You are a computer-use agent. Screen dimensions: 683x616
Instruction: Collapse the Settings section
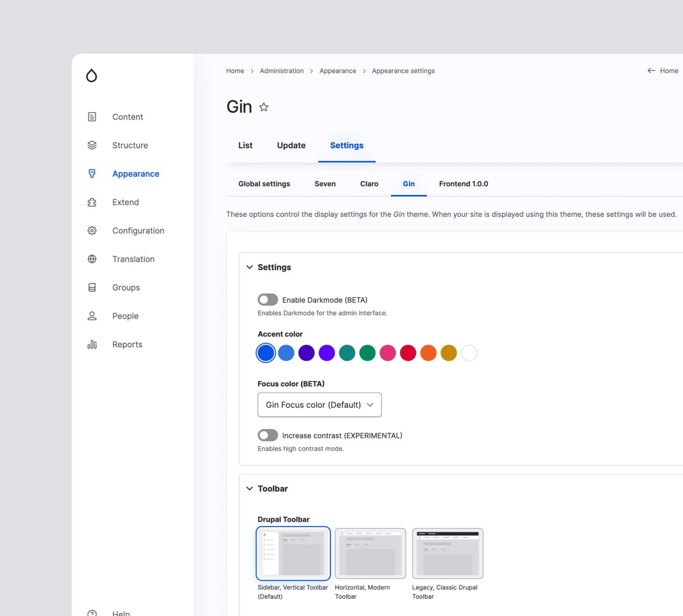tap(250, 267)
